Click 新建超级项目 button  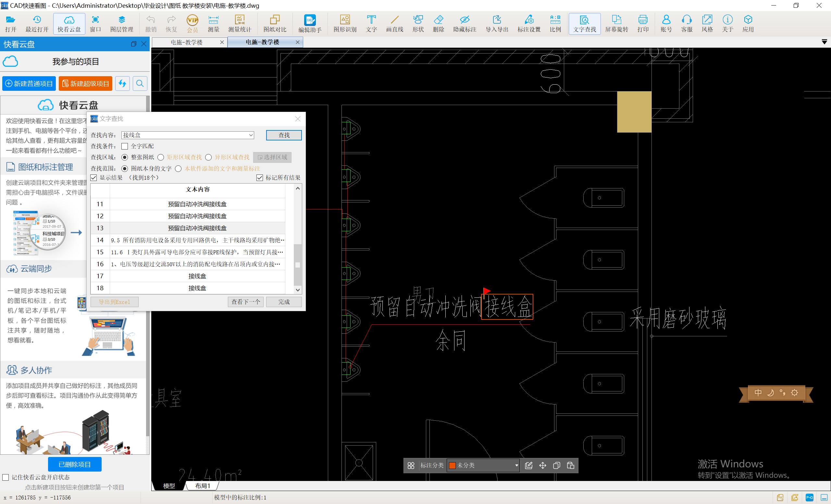85,84
